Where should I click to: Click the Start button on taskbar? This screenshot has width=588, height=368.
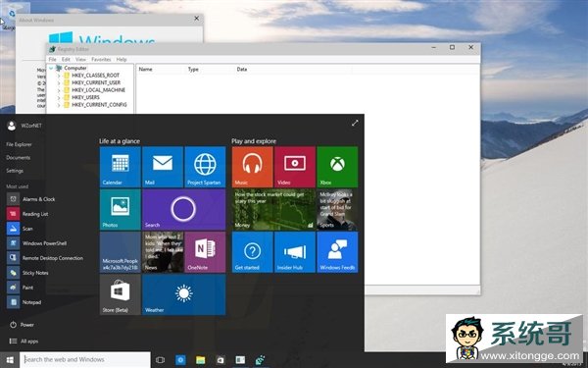click(10, 360)
